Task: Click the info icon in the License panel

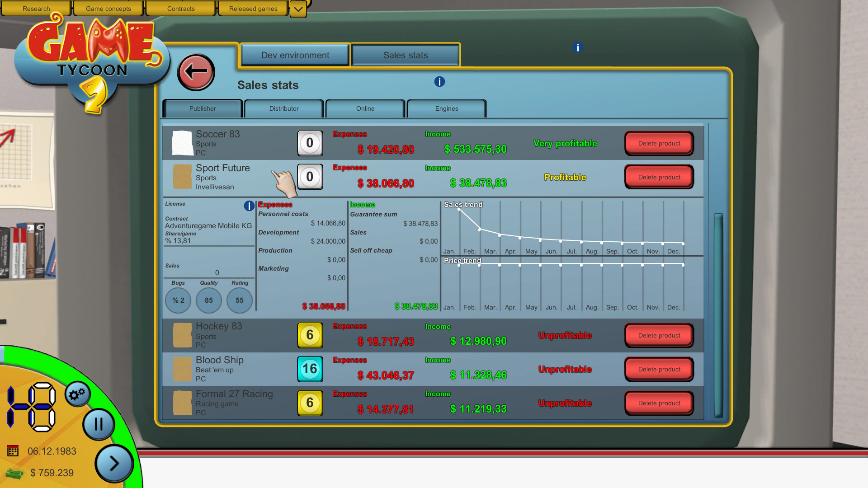Action: tap(249, 206)
